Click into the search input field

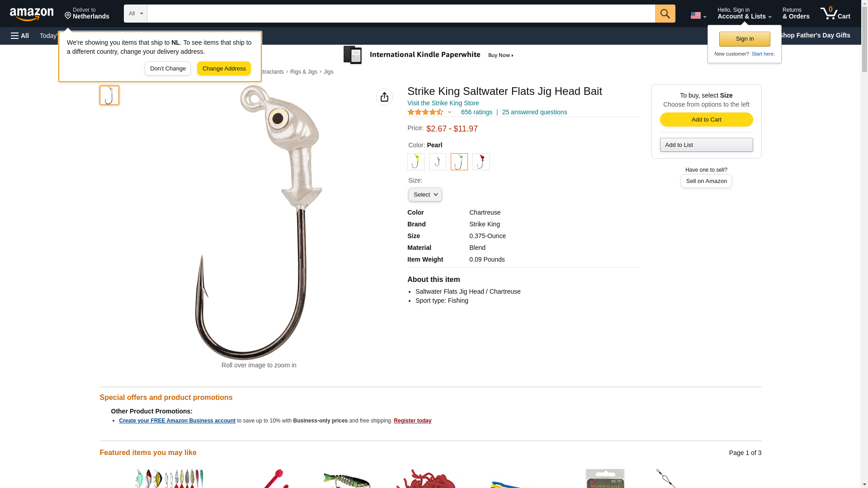[401, 14]
